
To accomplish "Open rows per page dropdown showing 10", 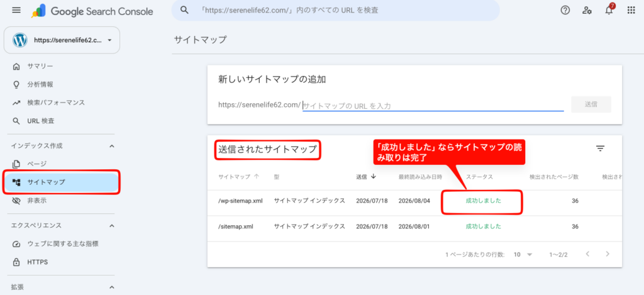I will (x=523, y=254).
